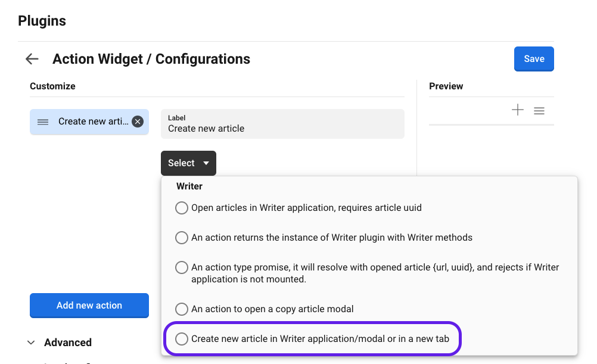Click the Save button

click(x=534, y=59)
